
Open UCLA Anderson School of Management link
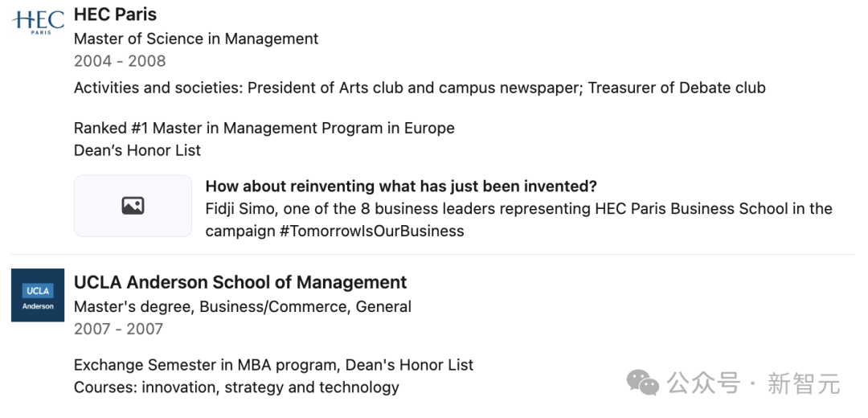pyautogui.click(x=240, y=282)
